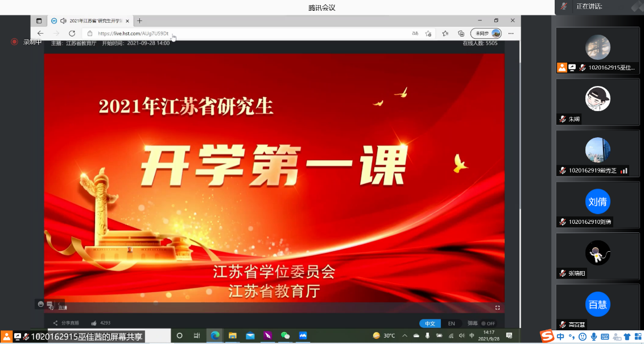Like the stream with the thumbs-up icon

point(94,323)
